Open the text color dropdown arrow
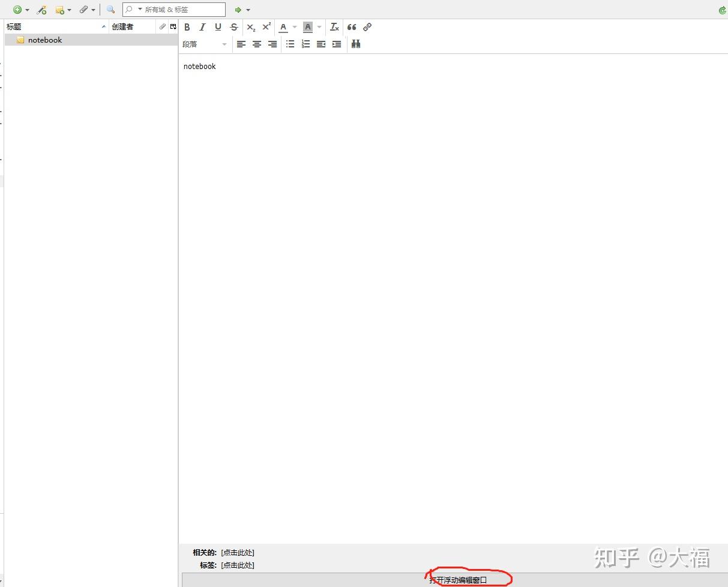 pos(295,27)
